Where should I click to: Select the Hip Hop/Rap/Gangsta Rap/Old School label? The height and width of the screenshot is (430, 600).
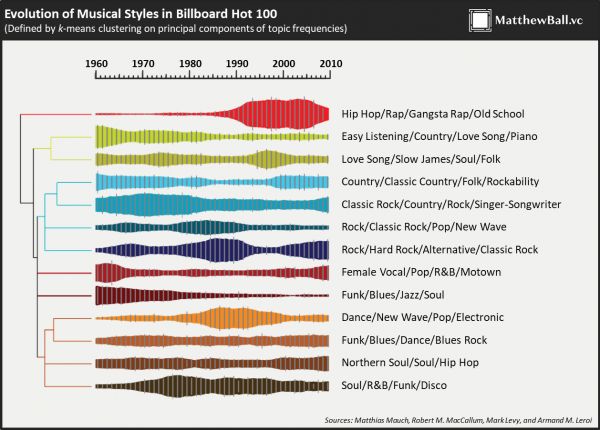(432, 114)
